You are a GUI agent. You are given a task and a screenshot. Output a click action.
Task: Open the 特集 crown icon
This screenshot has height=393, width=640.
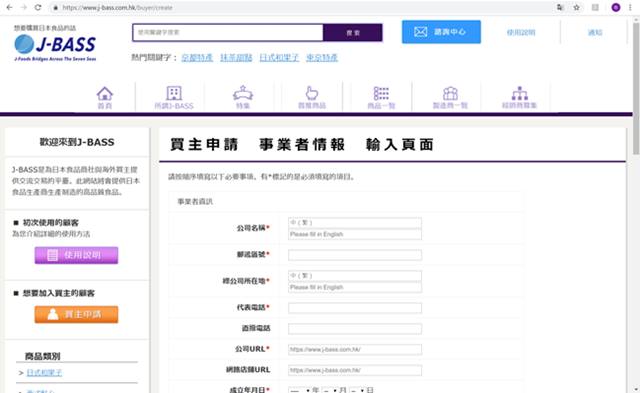[243, 93]
